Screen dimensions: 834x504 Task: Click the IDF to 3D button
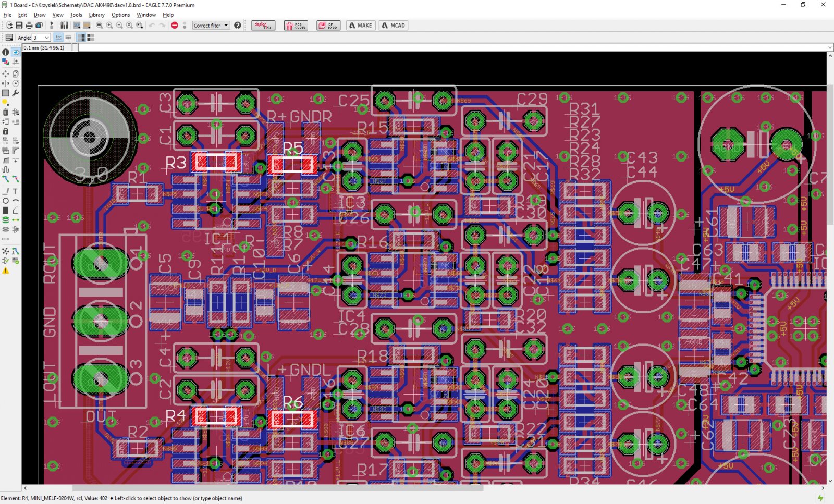[328, 25]
